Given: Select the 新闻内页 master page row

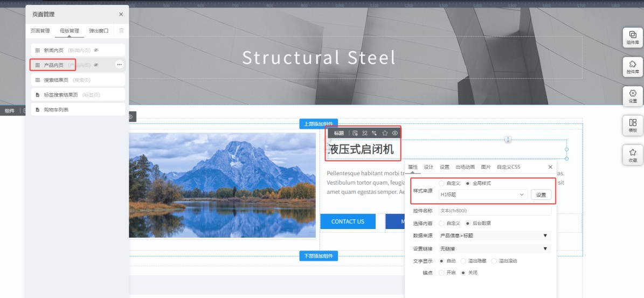Looking at the screenshot, I should (78, 50).
